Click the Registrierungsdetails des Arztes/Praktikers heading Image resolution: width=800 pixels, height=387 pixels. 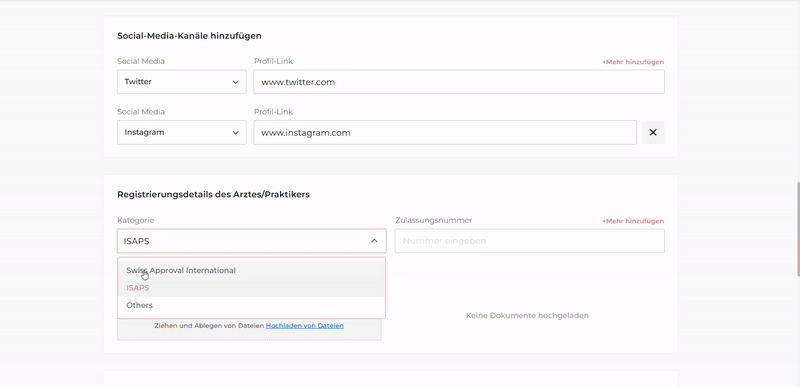click(x=213, y=194)
